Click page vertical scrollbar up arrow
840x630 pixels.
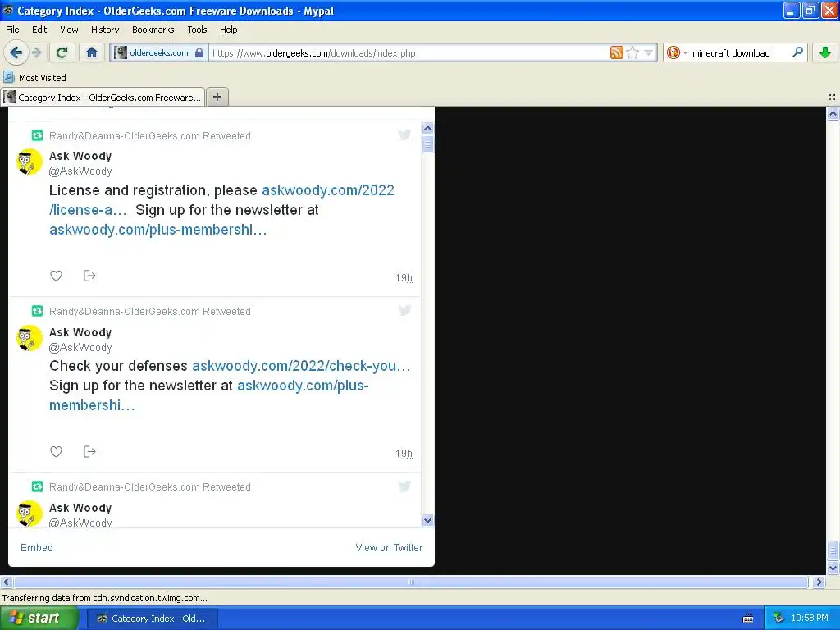[x=833, y=113]
